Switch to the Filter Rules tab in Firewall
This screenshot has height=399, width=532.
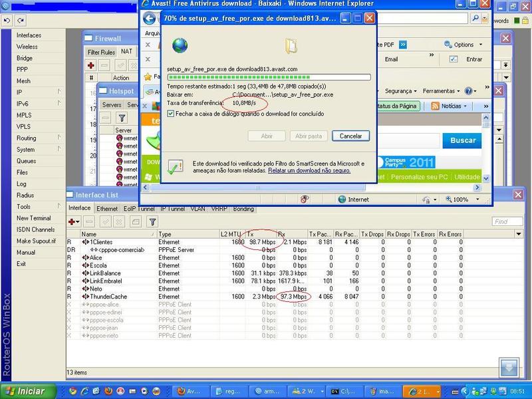(x=101, y=52)
